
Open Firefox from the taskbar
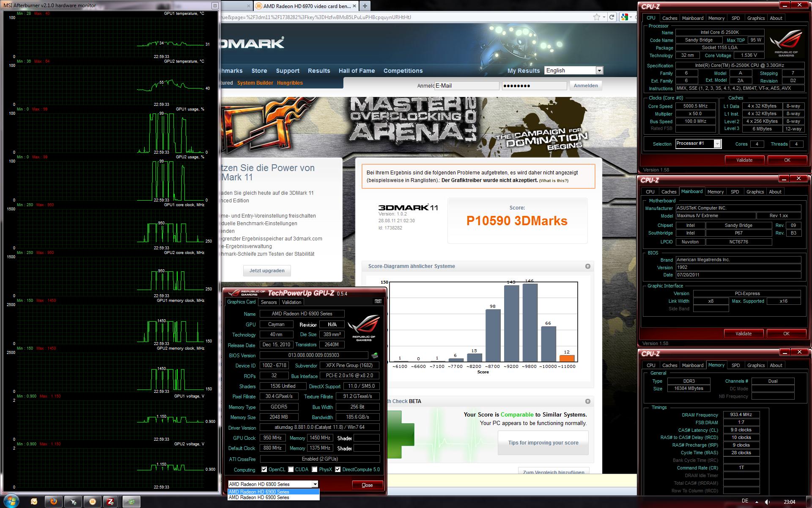53,502
